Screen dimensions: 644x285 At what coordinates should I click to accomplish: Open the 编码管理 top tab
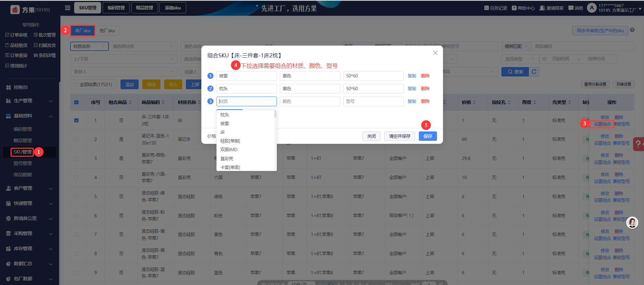point(116,8)
